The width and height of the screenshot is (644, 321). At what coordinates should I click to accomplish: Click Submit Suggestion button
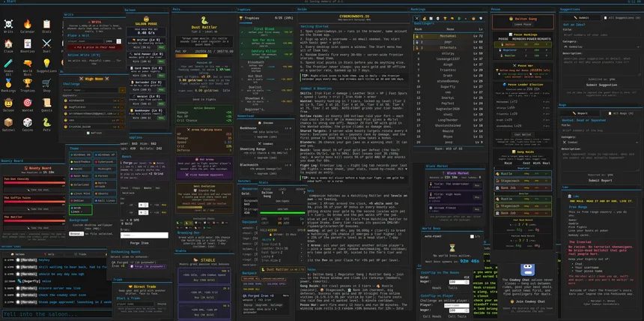click(601, 85)
